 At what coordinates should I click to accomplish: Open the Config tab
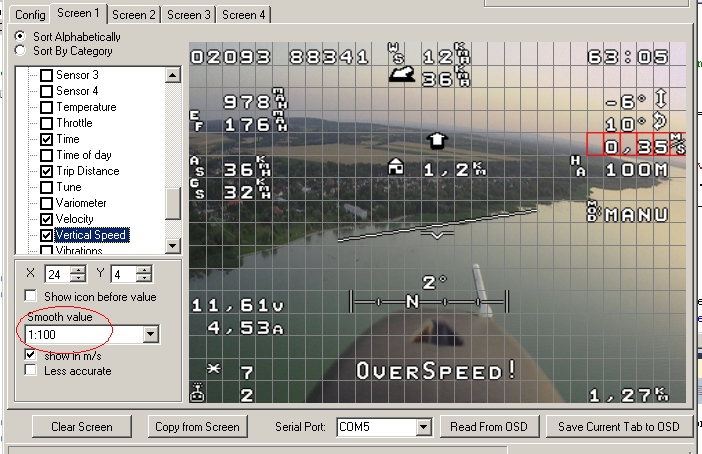click(x=30, y=15)
